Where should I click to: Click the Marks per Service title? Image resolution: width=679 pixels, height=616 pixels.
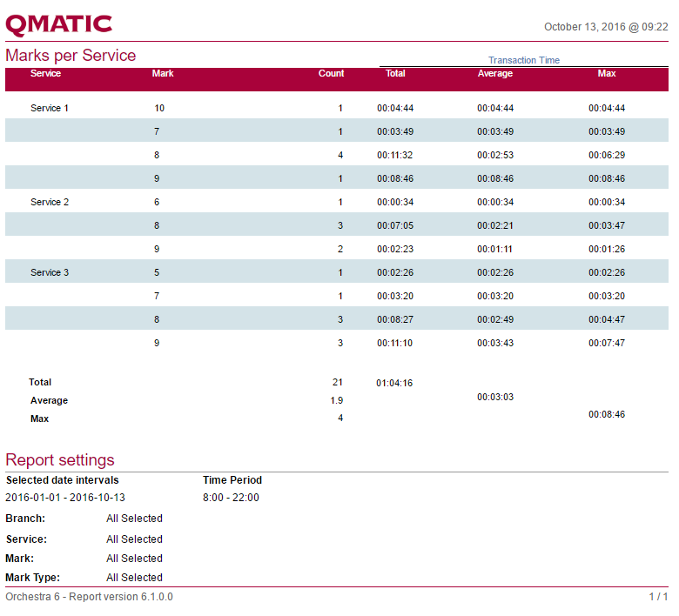click(x=71, y=56)
